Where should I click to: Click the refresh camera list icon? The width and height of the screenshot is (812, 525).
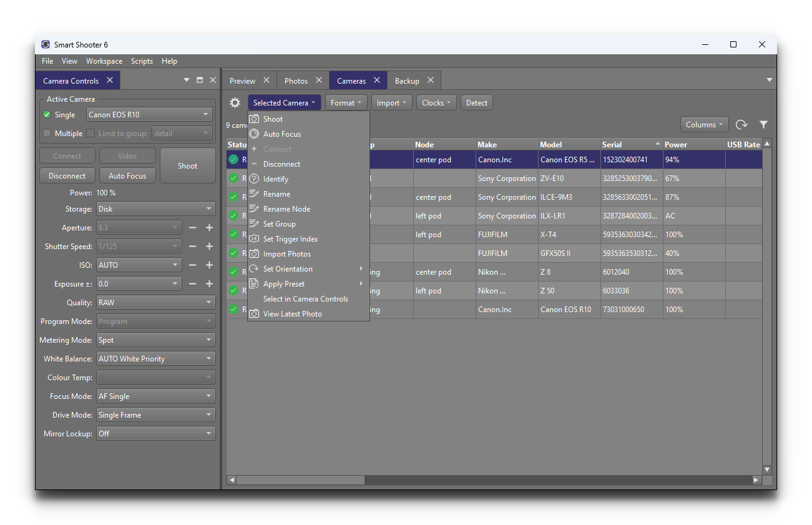click(741, 125)
